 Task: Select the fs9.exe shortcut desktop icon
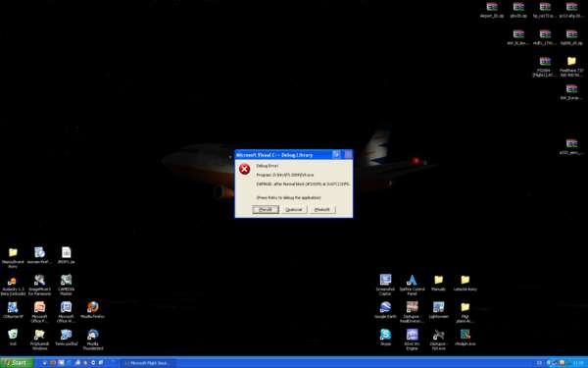coord(438,340)
